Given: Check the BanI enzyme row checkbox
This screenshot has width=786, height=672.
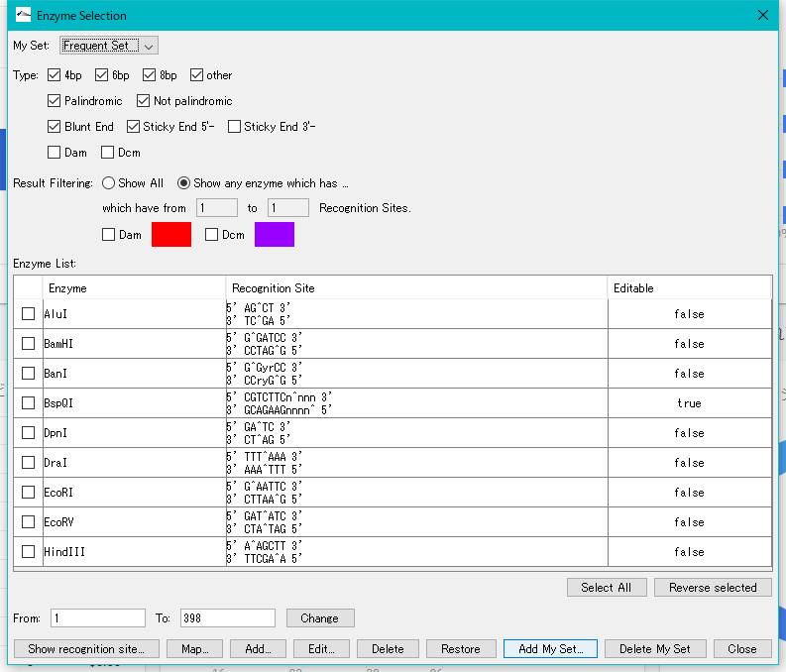Looking at the screenshot, I should [x=28, y=374].
